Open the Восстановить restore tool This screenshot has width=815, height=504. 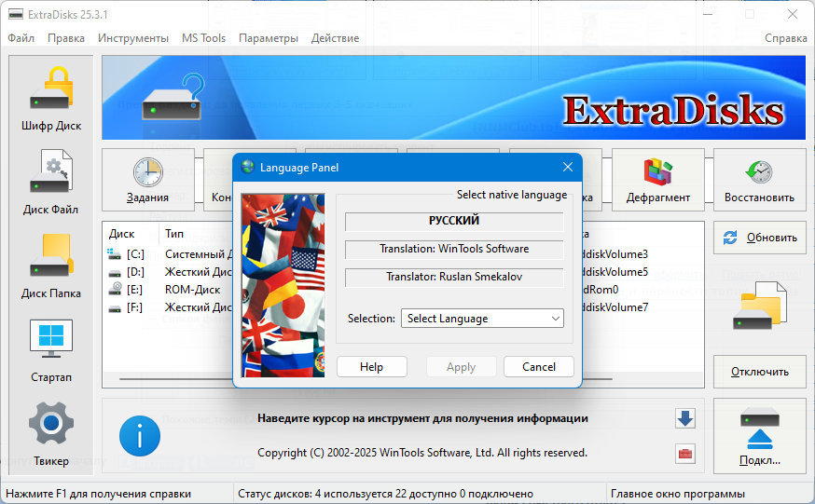[x=759, y=180]
